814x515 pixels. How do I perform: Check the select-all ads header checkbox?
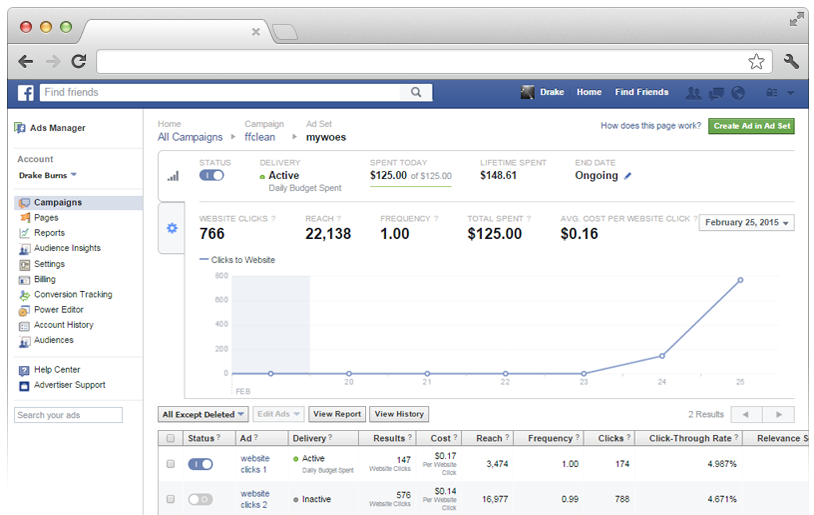click(x=170, y=438)
